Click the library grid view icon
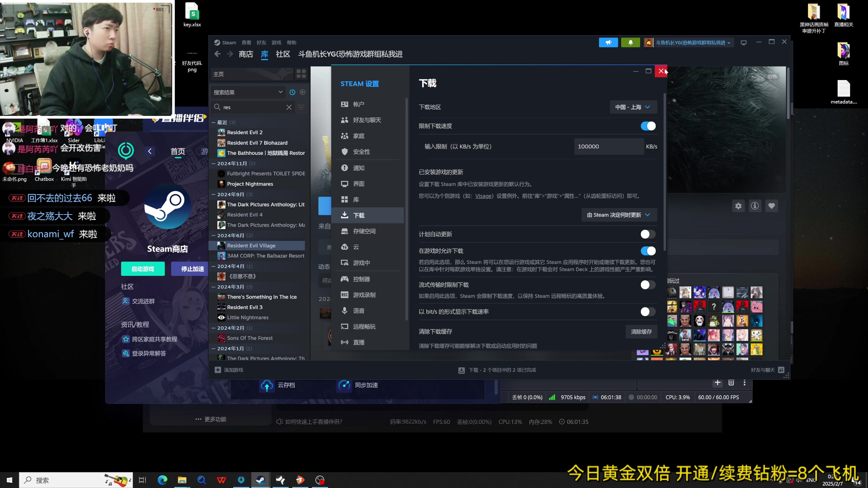 (x=301, y=74)
